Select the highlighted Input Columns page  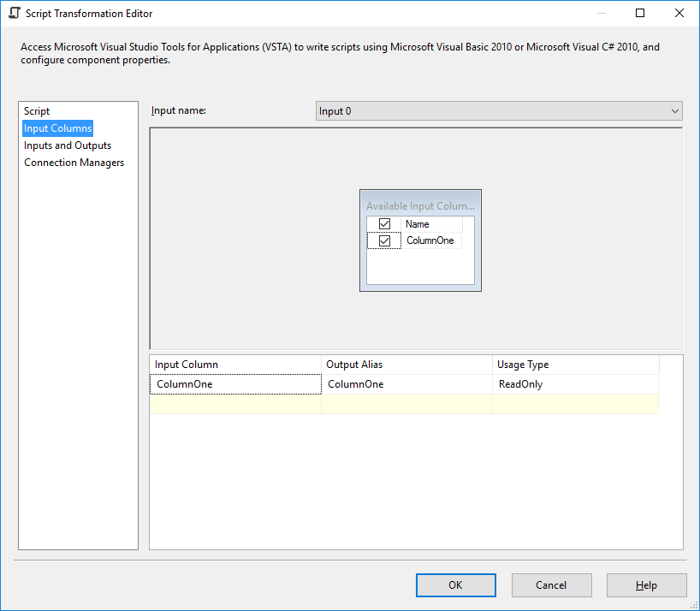tap(57, 128)
